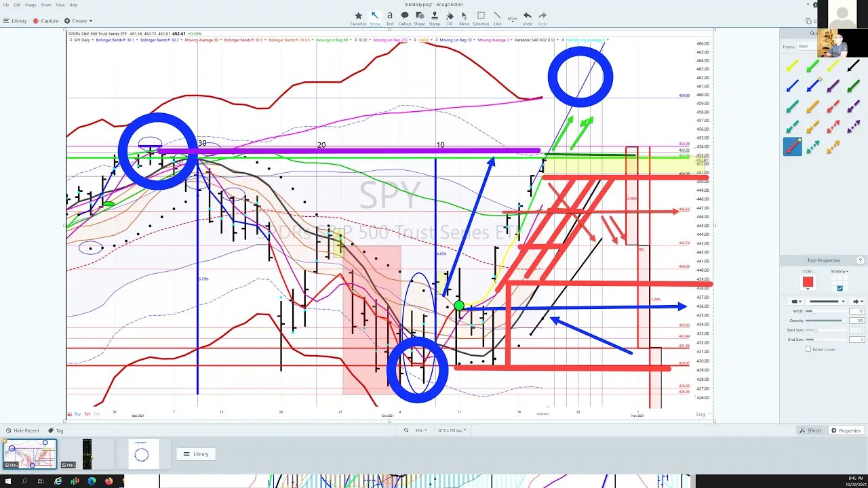This screenshot has width=868, height=488.
Task: Open the red Color swatch picker
Action: click(808, 282)
